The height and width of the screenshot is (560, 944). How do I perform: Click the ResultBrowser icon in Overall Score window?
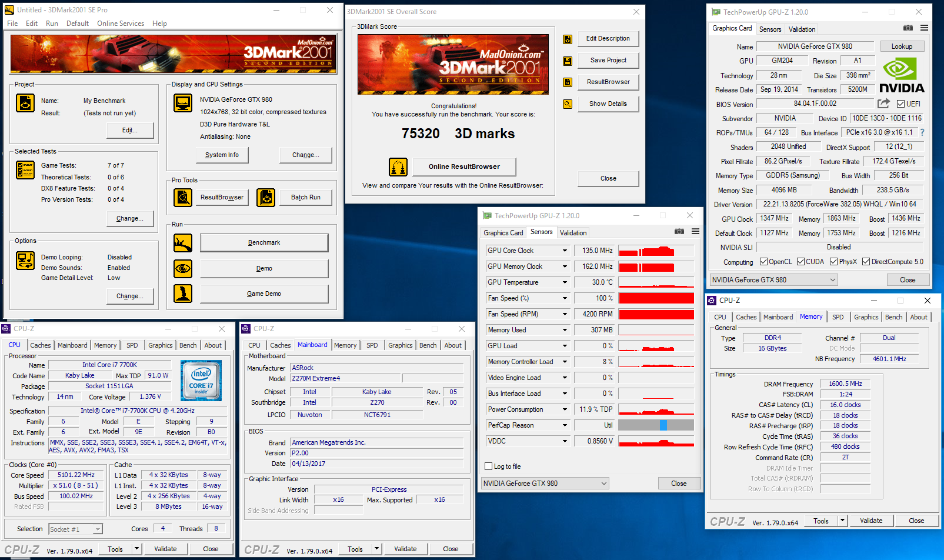click(568, 82)
